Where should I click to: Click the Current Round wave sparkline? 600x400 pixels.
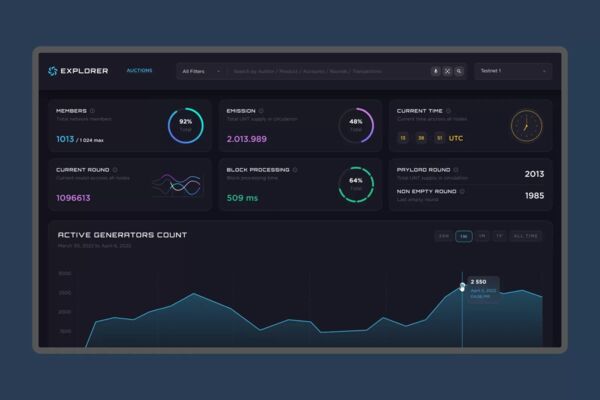point(176,185)
